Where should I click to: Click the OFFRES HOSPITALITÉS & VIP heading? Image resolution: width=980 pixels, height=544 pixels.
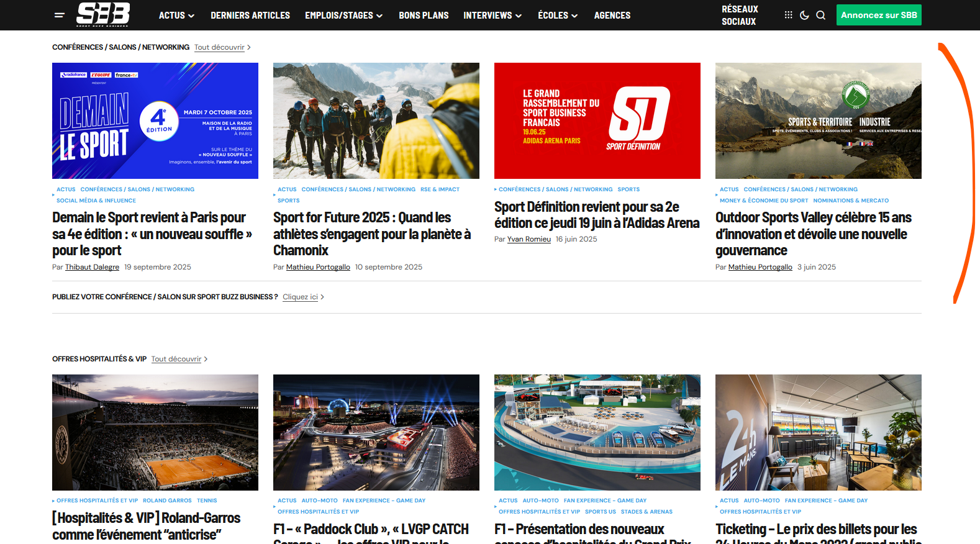point(99,359)
